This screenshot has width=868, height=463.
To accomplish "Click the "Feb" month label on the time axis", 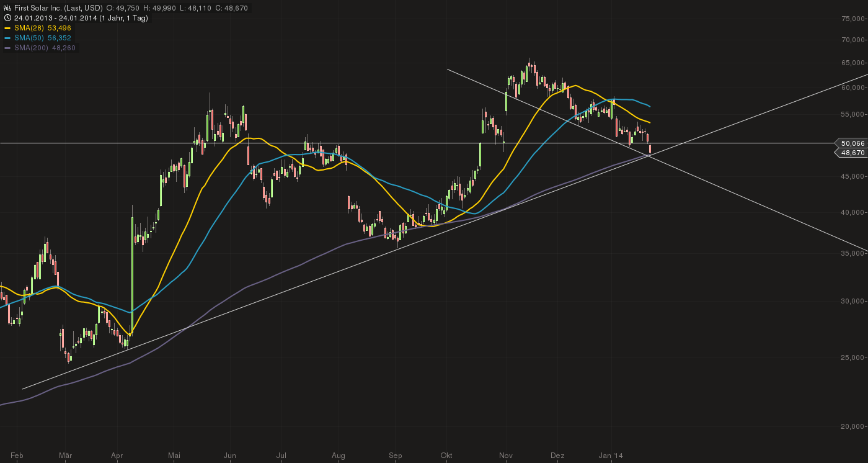I will 17,456.
